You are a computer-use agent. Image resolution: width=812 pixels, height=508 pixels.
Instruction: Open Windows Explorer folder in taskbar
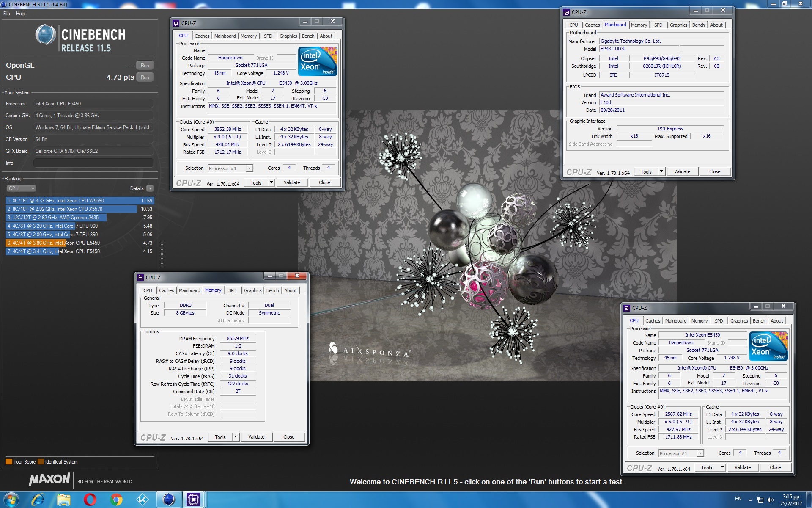[64, 500]
